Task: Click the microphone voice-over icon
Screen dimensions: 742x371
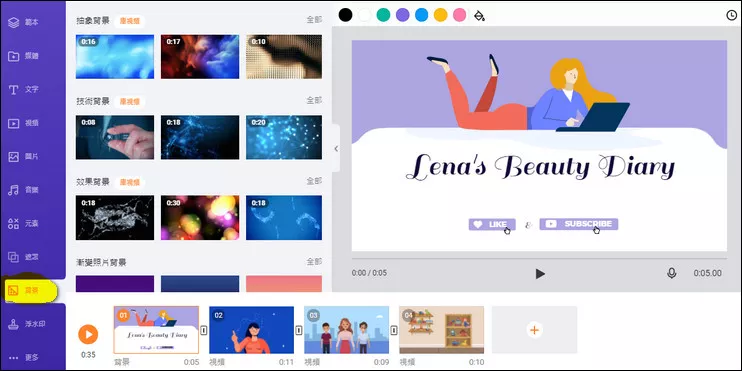Action: pos(671,273)
